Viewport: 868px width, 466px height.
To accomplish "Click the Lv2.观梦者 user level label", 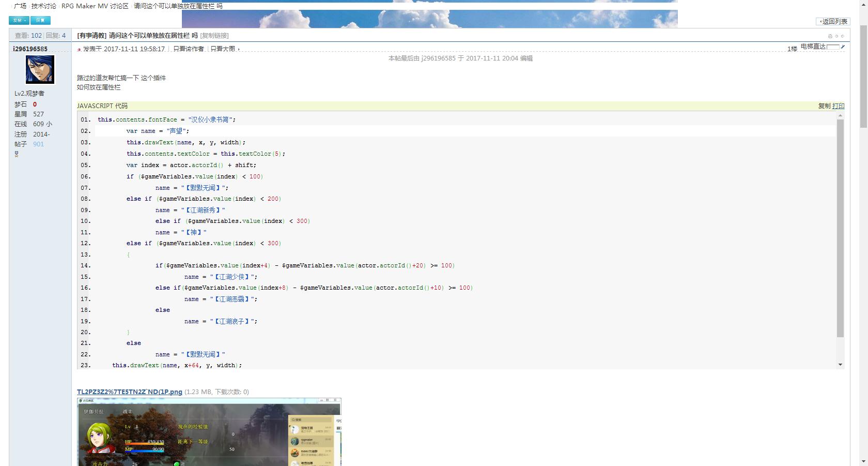I will [x=29, y=94].
